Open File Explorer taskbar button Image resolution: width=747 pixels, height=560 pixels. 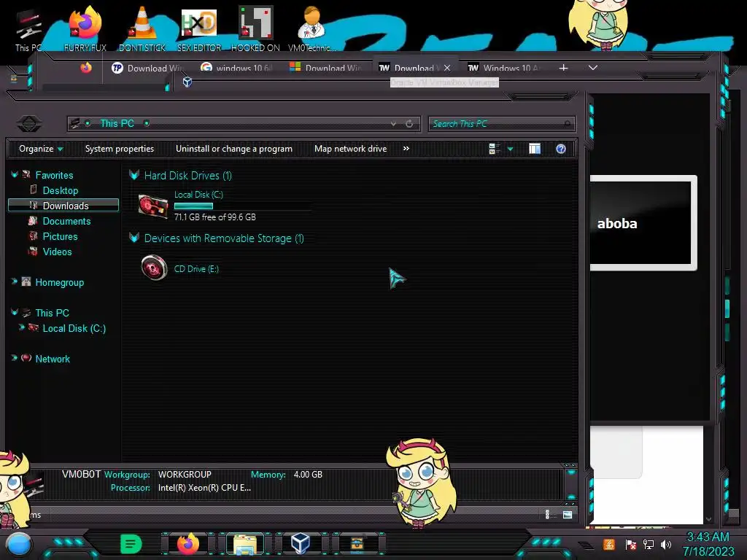pos(245,544)
